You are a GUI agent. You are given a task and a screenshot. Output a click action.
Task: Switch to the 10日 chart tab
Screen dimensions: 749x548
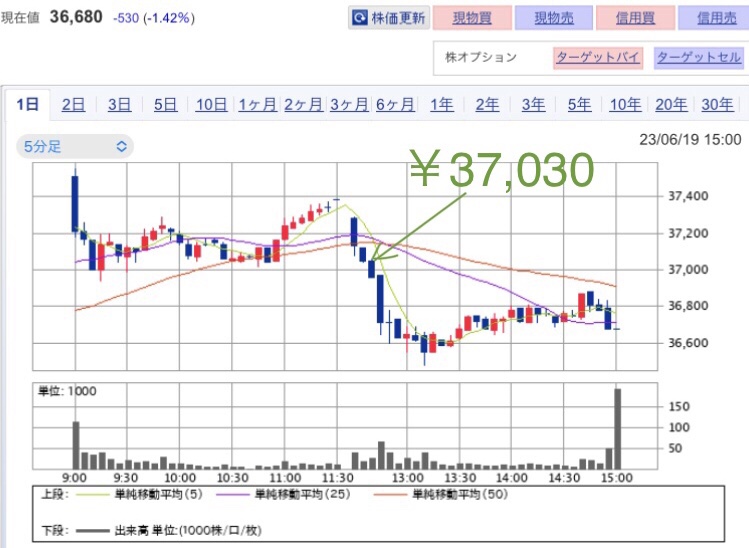[211, 104]
